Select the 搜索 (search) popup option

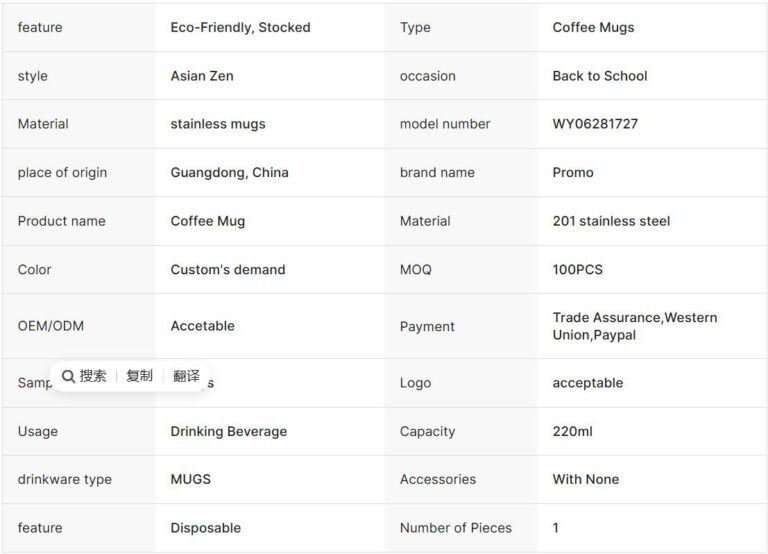coord(93,377)
